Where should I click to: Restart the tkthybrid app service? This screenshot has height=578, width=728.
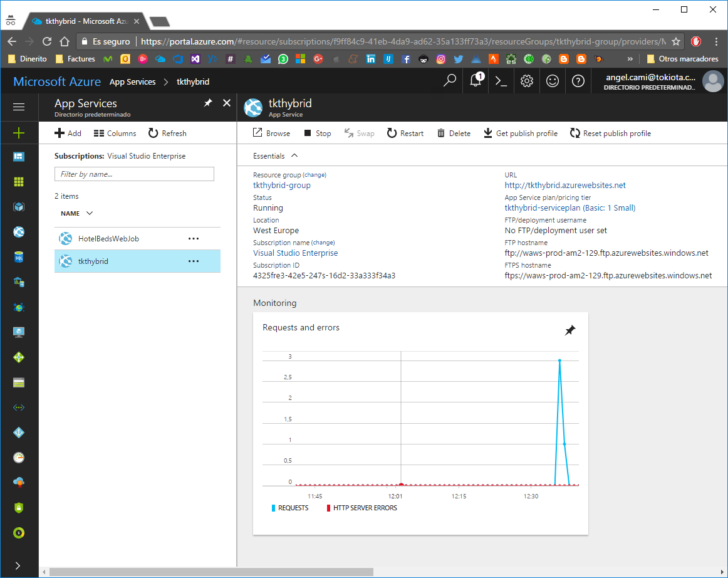click(x=405, y=134)
